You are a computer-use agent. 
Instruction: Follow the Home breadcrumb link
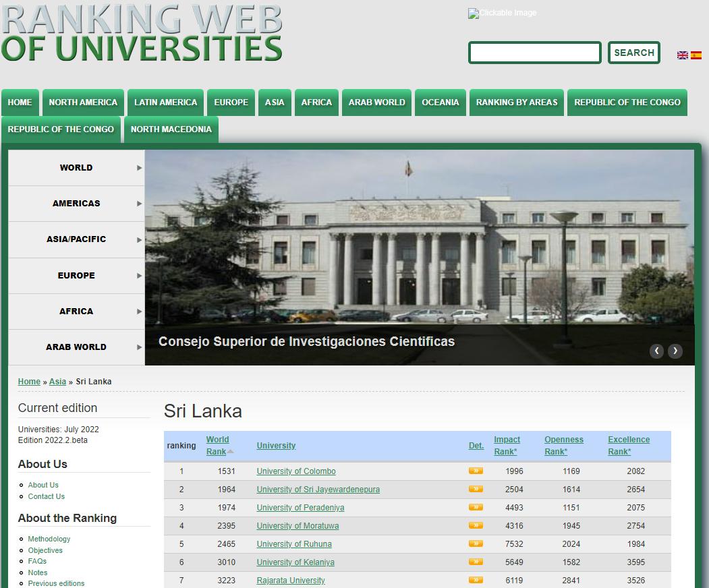point(29,382)
